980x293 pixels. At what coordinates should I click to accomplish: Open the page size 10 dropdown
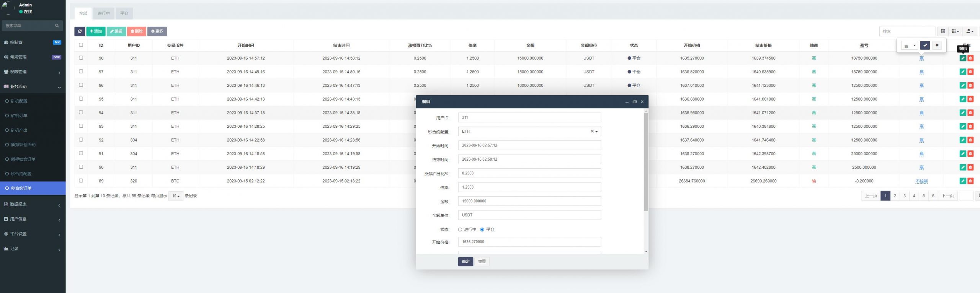coord(176,196)
